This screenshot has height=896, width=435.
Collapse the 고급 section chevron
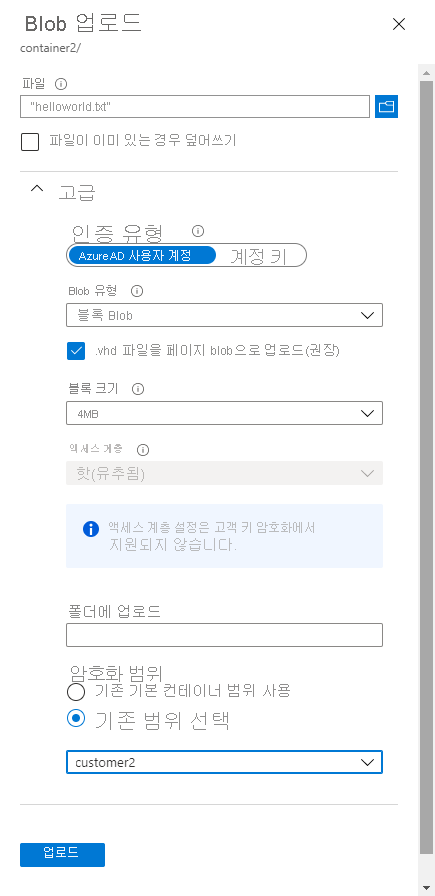[x=37, y=189]
